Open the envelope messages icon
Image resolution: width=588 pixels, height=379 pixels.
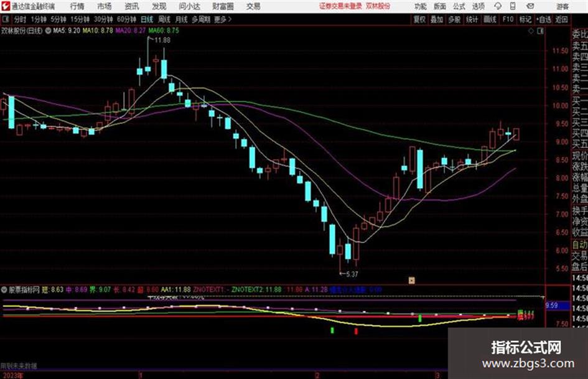pyautogui.click(x=530, y=6)
